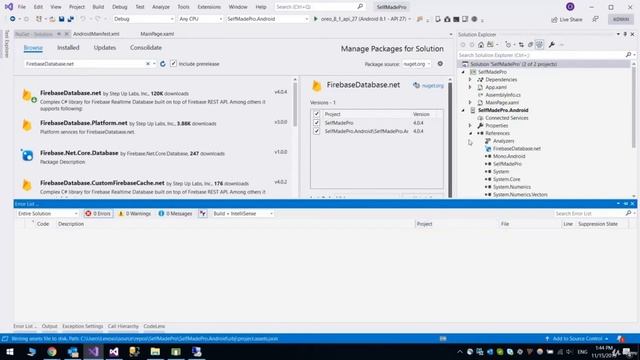Select FirebaseDatabase.net reference in Solution Explorer

pos(516,149)
